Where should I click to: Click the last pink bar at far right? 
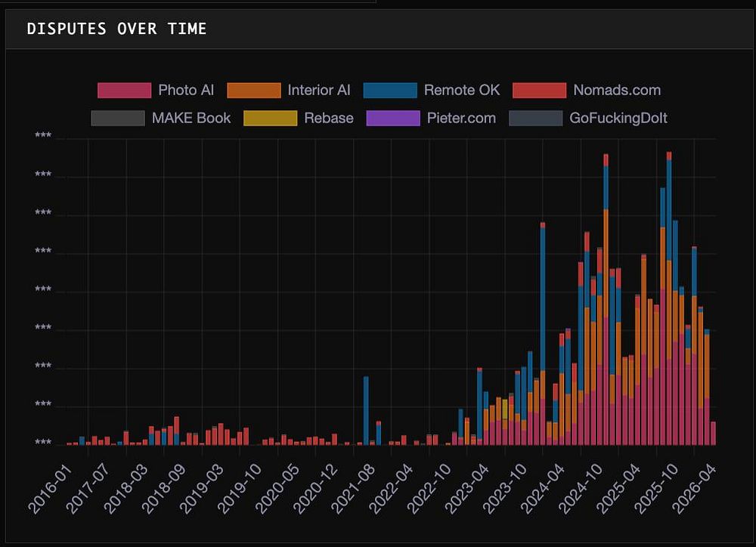pos(713,434)
